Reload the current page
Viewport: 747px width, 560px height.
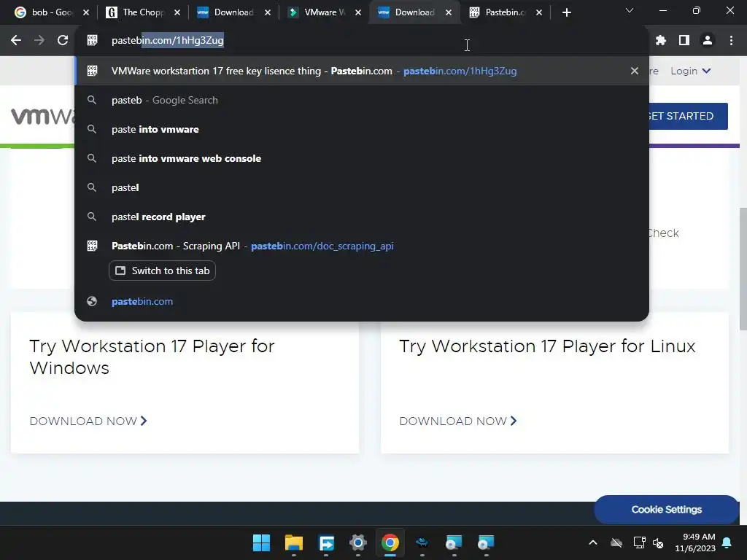[63, 41]
